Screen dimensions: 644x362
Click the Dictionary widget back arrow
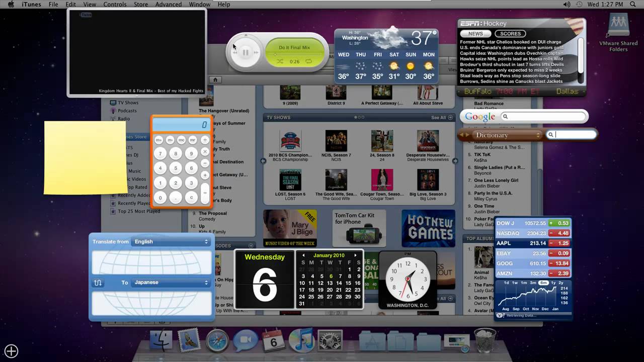click(461, 135)
